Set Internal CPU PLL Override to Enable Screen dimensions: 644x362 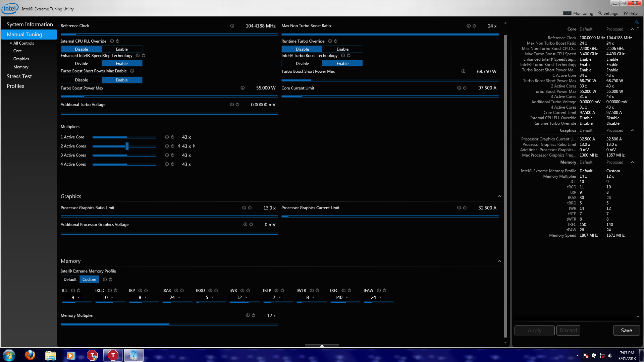click(122, 49)
